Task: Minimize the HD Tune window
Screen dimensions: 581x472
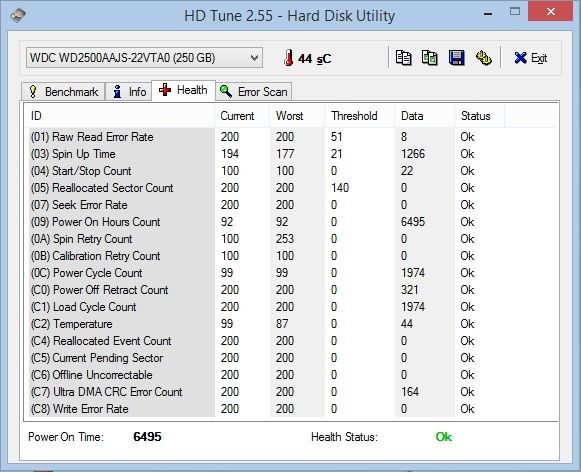Action: click(x=488, y=13)
